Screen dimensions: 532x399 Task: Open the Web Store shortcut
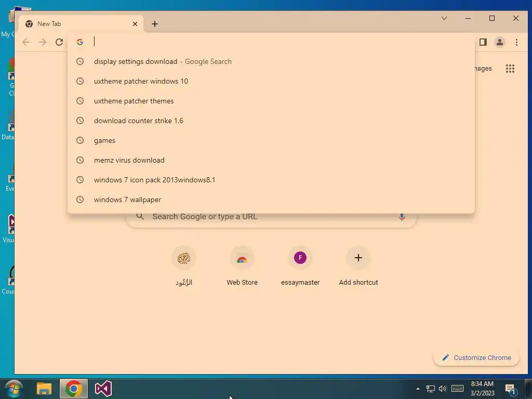pos(242,267)
